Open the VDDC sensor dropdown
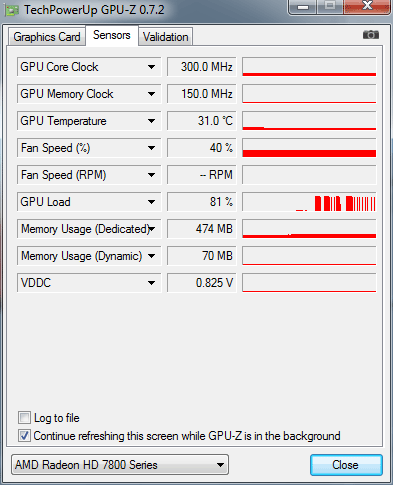Image resolution: width=393 pixels, height=485 pixels. (152, 283)
